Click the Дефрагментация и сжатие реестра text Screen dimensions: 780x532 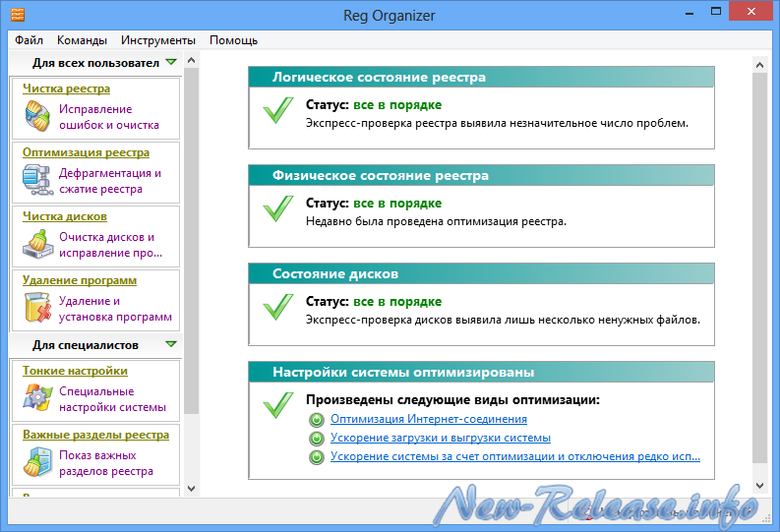(110, 181)
